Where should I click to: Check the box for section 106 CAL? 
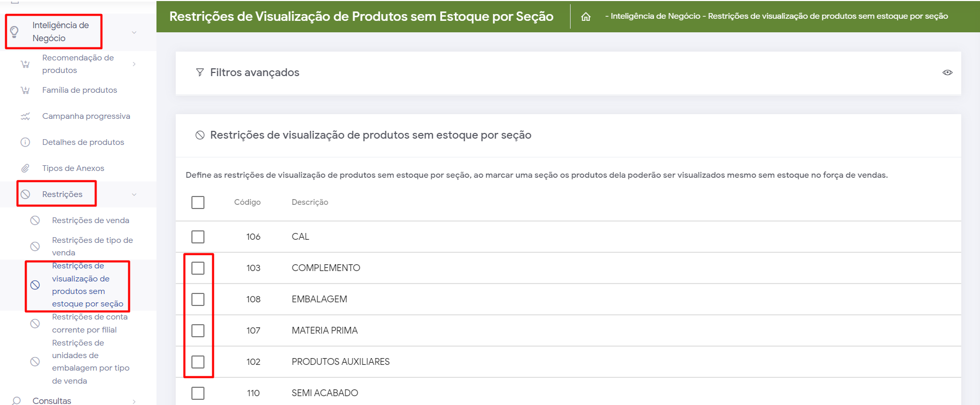(x=198, y=237)
